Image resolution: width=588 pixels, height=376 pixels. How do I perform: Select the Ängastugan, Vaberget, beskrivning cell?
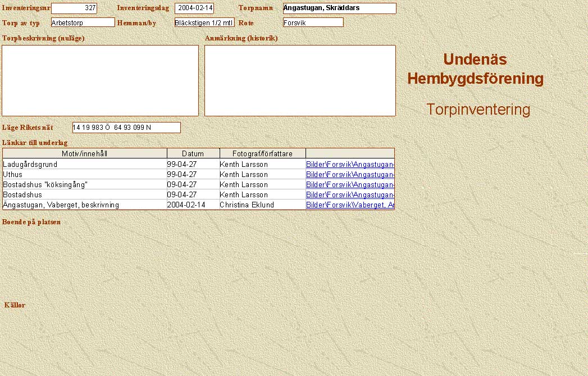[85, 205]
